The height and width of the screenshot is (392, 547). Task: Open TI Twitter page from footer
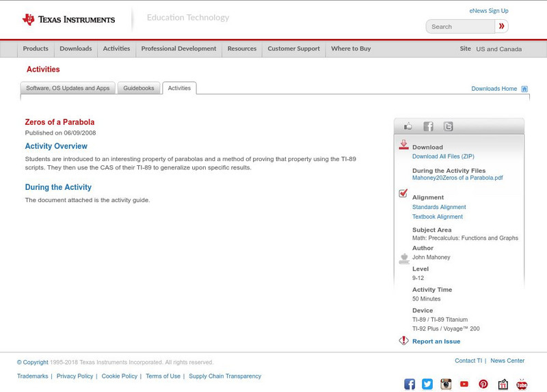427,384
